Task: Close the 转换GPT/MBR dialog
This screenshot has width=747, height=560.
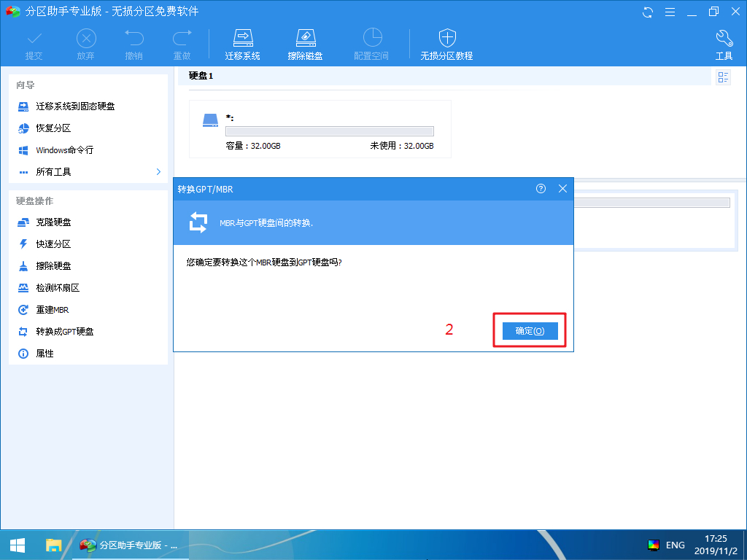Action: tap(562, 188)
